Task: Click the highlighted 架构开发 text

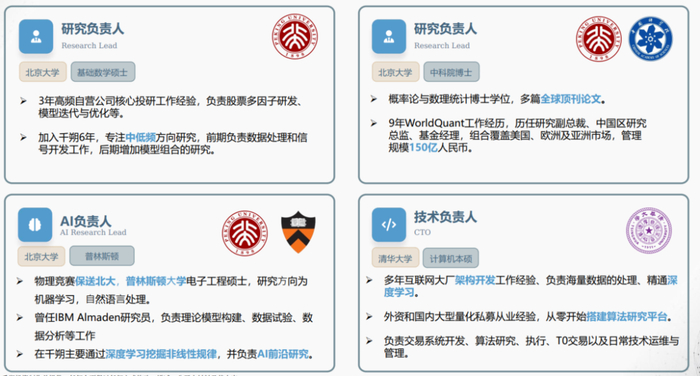Action: click(x=475, y=280)
